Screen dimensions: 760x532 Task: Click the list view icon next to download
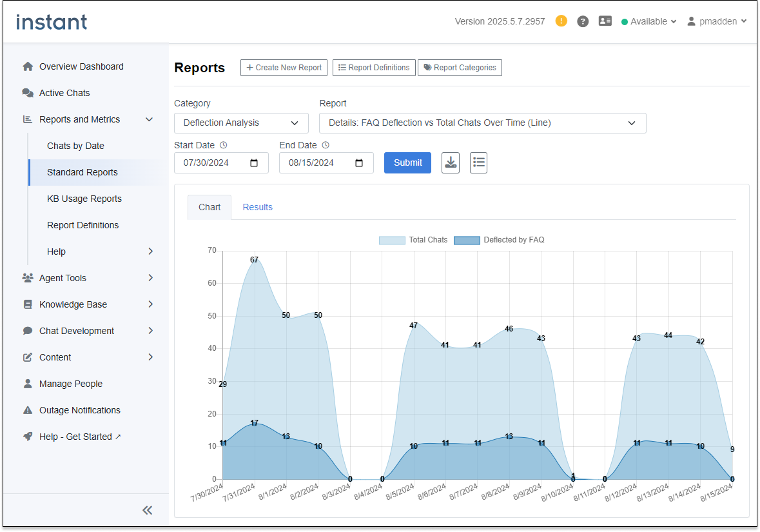(478, 163)
